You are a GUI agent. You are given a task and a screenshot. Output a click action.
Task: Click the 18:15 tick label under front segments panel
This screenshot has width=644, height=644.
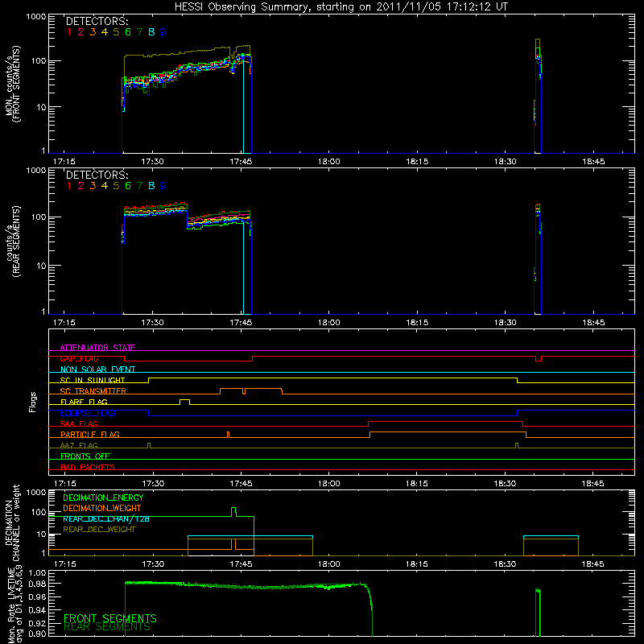[417, 162]
